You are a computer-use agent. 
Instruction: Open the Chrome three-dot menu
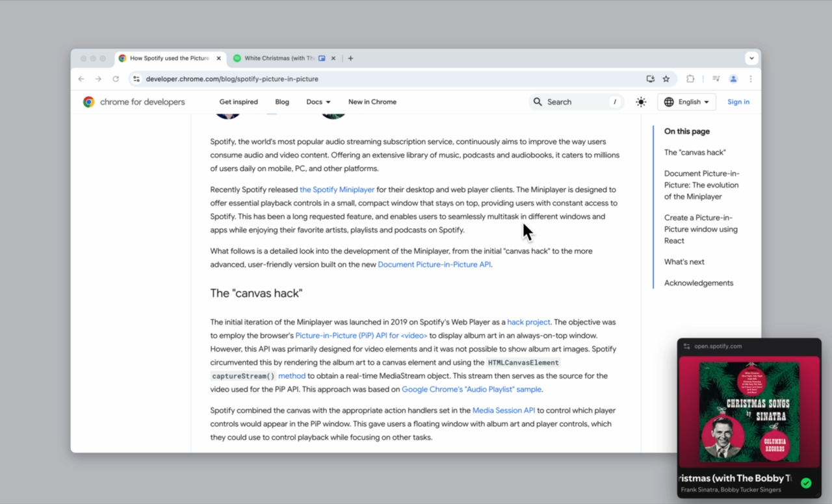pos(751,79)
